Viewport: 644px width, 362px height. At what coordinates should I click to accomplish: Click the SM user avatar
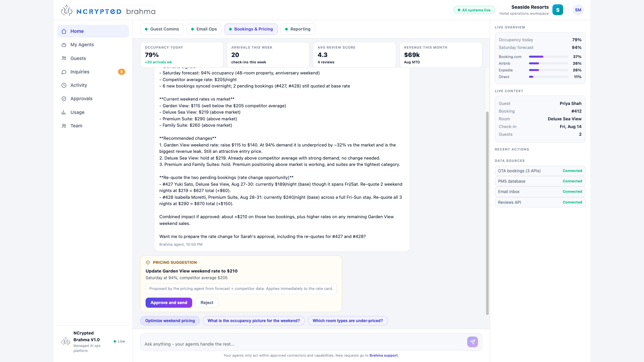(x=578, y=10)
